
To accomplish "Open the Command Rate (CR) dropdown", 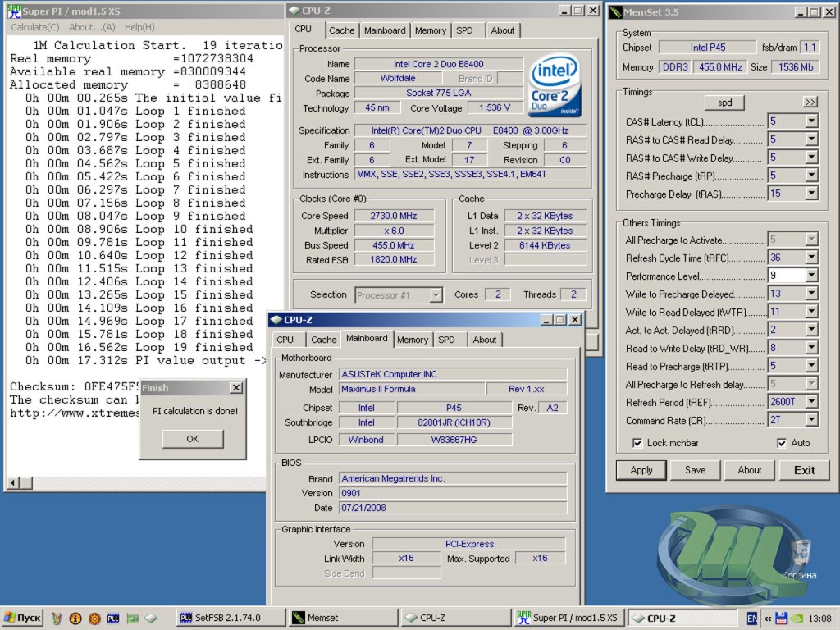I will click(811, 420).
